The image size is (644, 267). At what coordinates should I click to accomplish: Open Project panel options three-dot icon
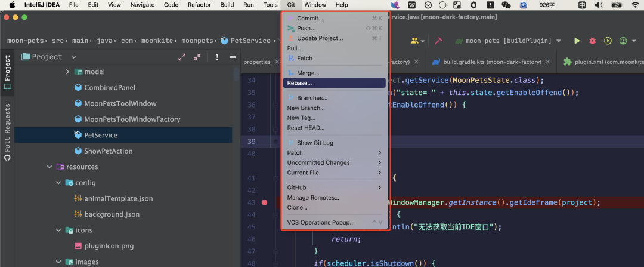coord(217,57)
